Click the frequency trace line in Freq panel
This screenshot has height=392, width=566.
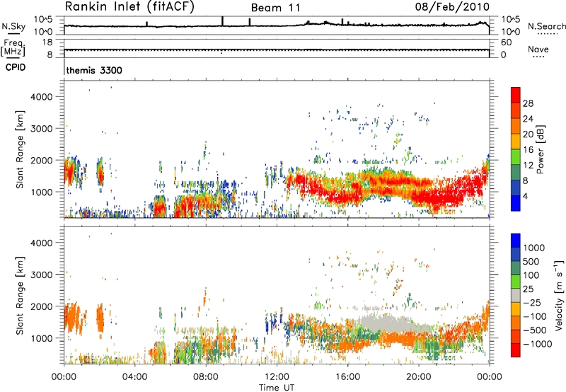tap(277, 50)
